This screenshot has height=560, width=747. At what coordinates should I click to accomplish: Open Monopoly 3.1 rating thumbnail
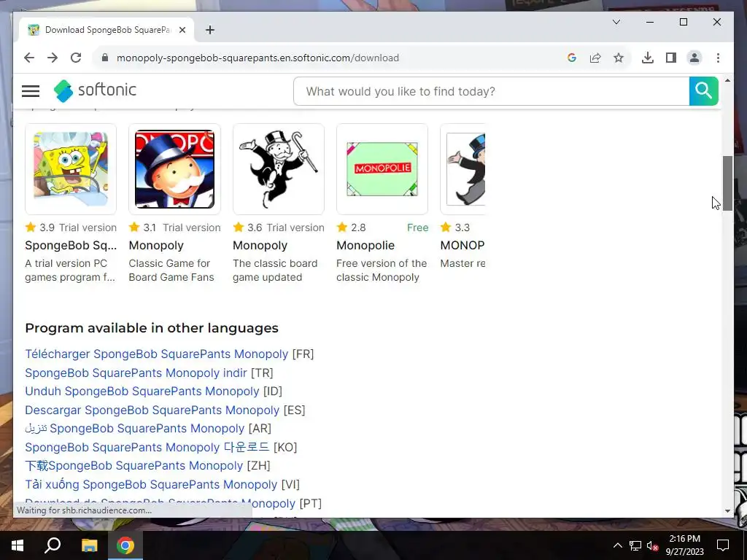(174, 169)
